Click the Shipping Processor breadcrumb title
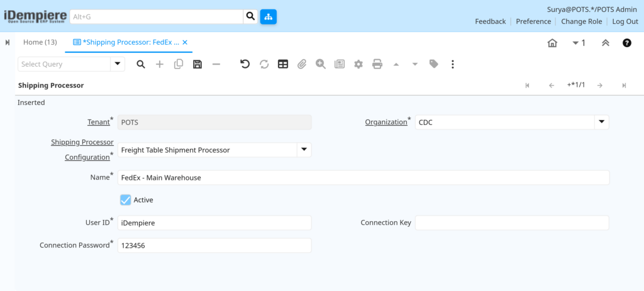 pyautogui.click(x=51, y=85)
